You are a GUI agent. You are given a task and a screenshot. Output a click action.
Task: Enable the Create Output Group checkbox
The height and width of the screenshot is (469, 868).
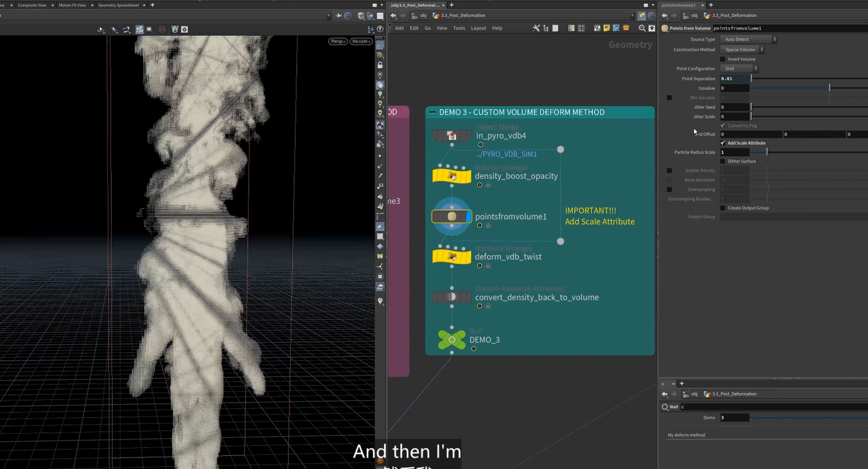(x=722, y=208)
